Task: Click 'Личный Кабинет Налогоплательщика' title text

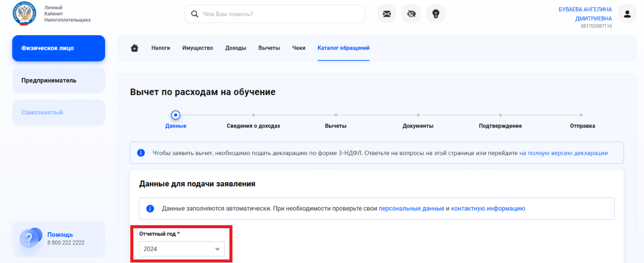Action: [x=67, y=14]
